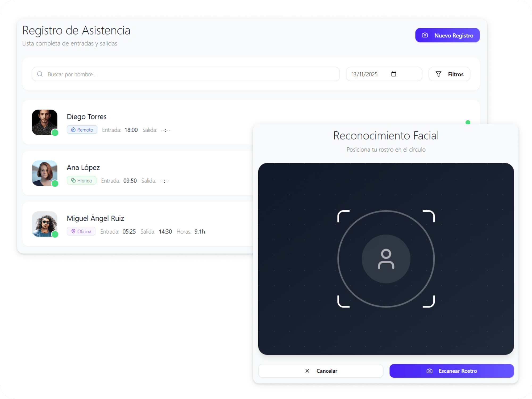
Task: Click the pin icon on Oficina badge
Action: 73,231
